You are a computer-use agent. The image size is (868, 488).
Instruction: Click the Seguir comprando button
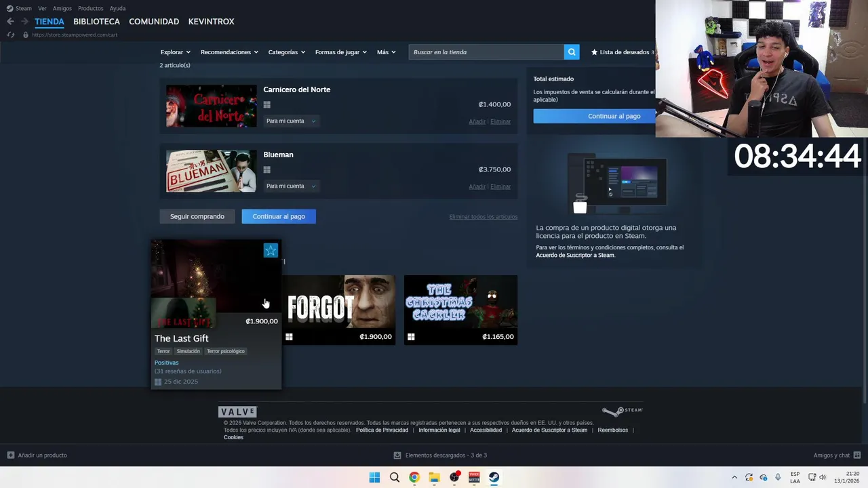tap(197, 216)
